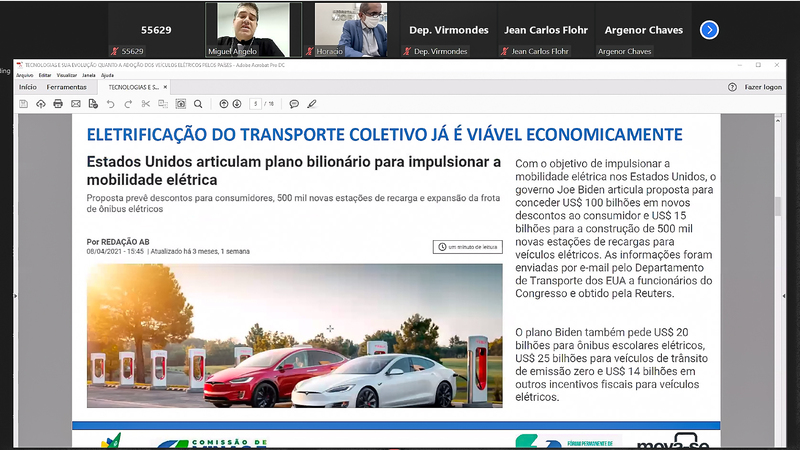Select the highlighter pen tool
This screenshot has width=800, height=450.
pyautogui.click(x=311, y=103)
